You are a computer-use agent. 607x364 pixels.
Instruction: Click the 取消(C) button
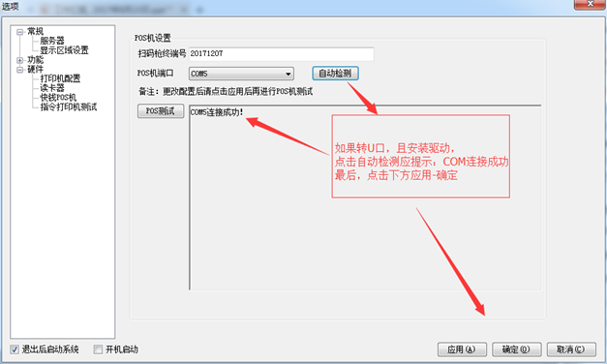coord(571,349)
